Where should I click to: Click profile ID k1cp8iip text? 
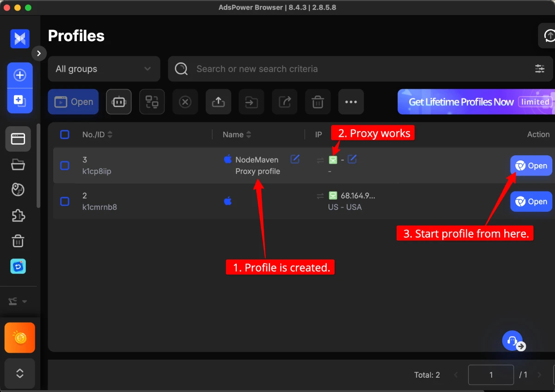97,171
